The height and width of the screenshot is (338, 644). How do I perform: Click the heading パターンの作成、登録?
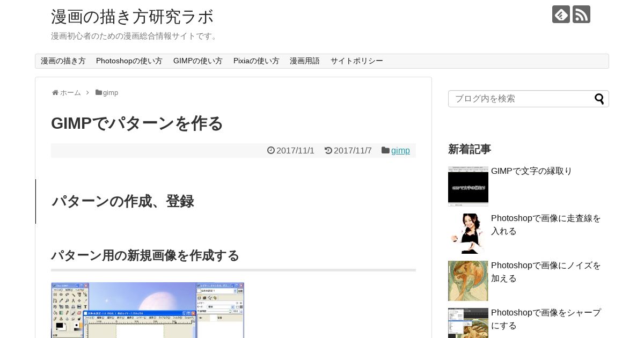coord(122,202)
